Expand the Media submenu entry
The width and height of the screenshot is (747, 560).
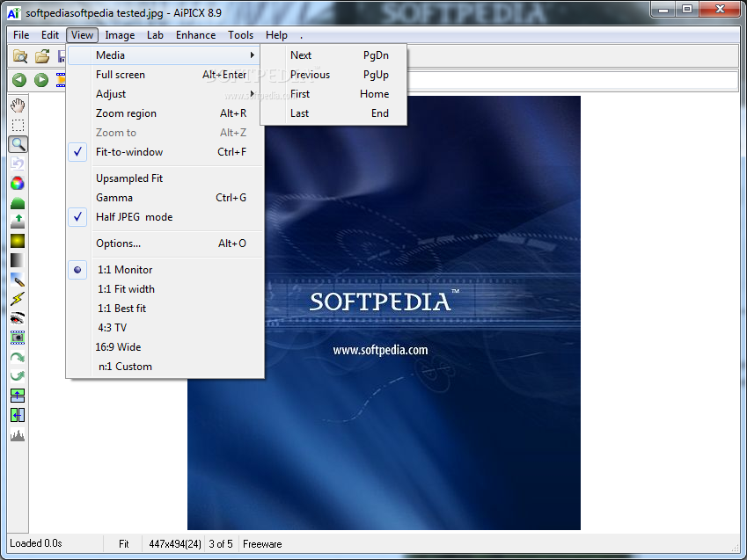(x=165, y=55)
